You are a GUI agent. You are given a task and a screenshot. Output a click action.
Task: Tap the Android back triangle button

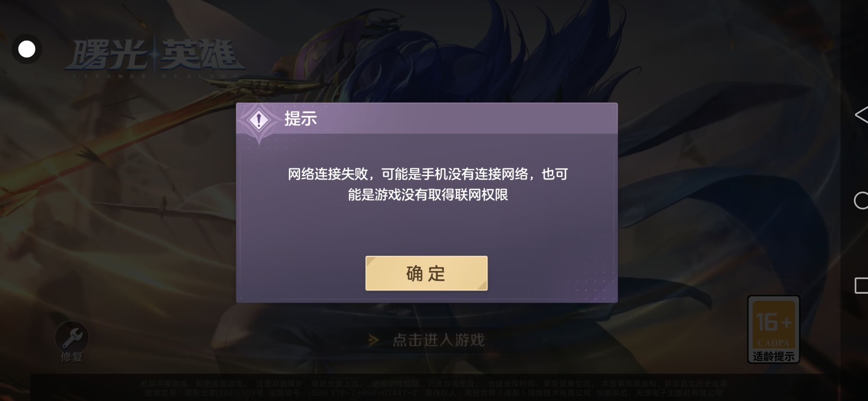tap(861, 115)
